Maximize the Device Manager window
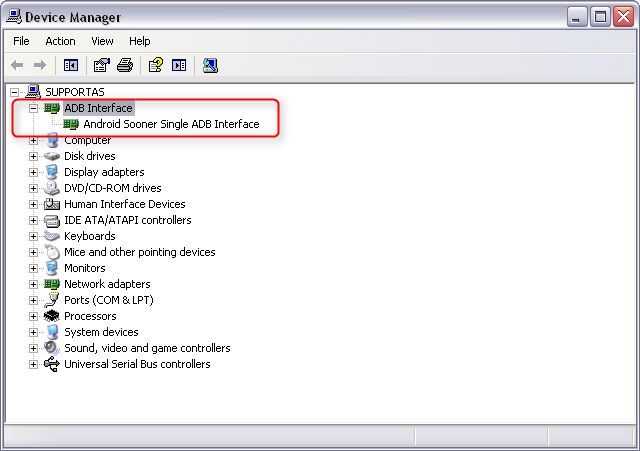 (600, 16)
